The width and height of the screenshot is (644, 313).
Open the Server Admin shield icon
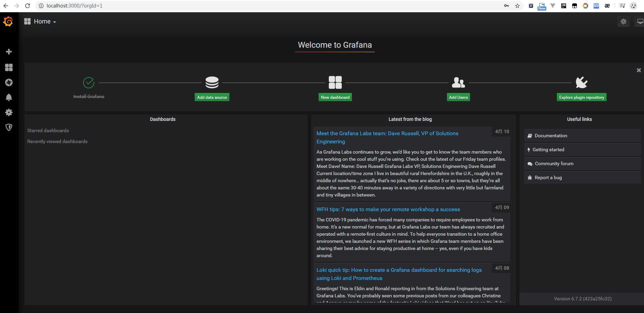click(9, 127)
